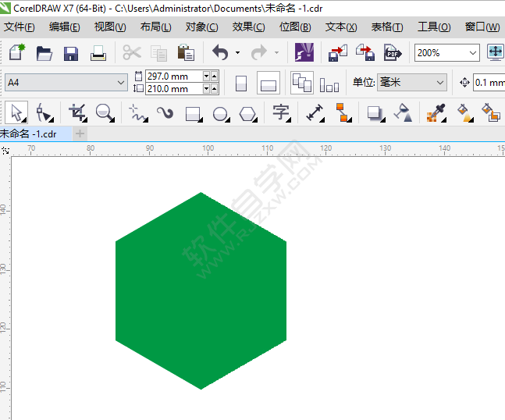Toggle apply layout to all pages
505x420 pixels.
pos(301,83)
